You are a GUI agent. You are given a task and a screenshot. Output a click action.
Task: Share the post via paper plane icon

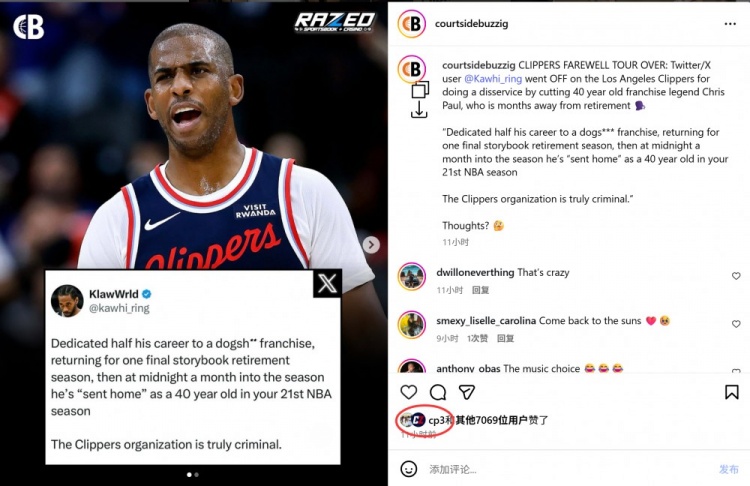(x=466, y=392)
